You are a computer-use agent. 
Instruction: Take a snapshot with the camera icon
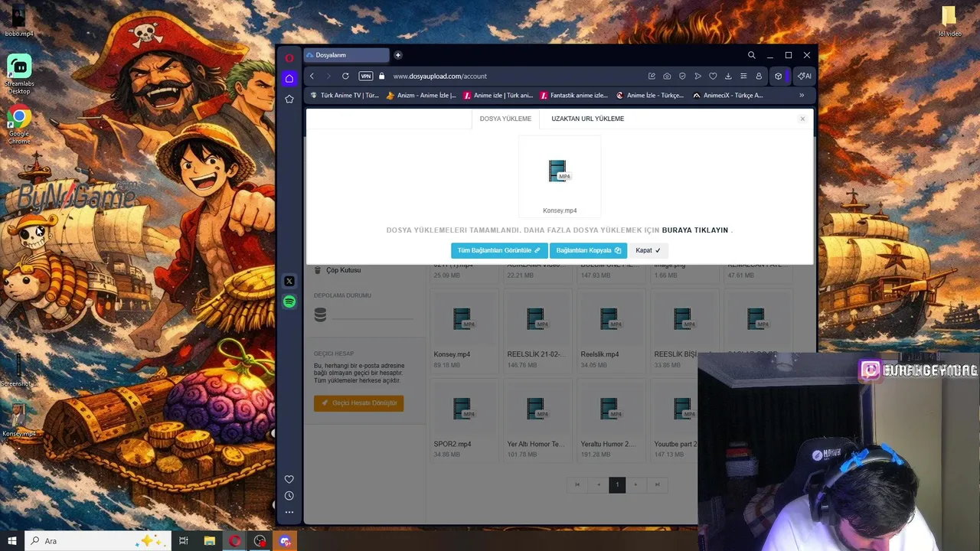click(x=667, y=76)
